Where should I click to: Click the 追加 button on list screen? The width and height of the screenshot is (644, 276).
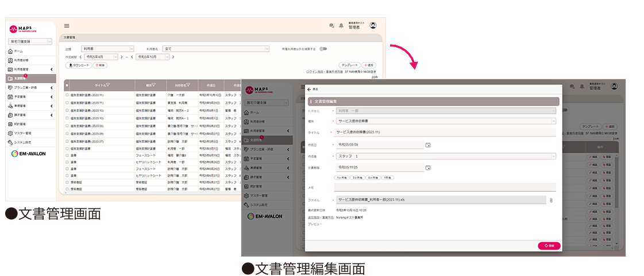click(x=369, y=65)
